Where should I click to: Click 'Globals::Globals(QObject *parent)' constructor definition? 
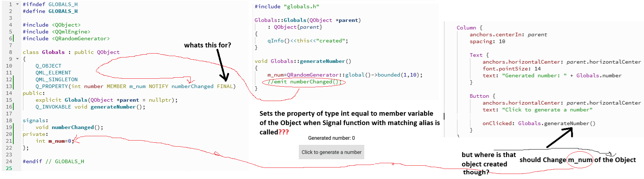(308, 20)
